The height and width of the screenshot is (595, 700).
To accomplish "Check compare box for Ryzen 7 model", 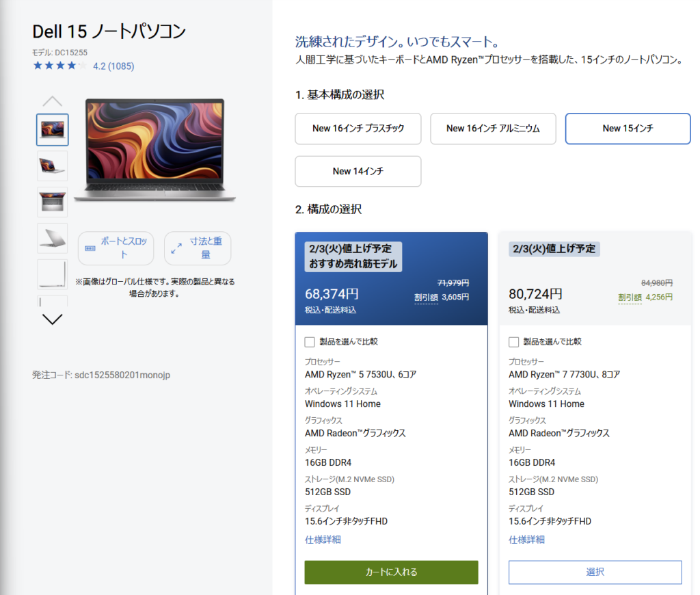I will pyautogui.click(x=514, y=342).
